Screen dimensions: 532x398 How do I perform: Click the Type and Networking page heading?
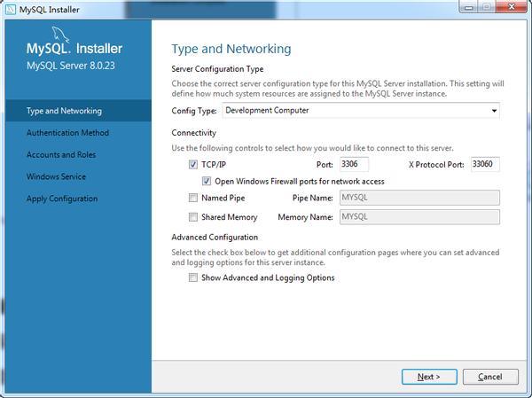tap(231, 49)
